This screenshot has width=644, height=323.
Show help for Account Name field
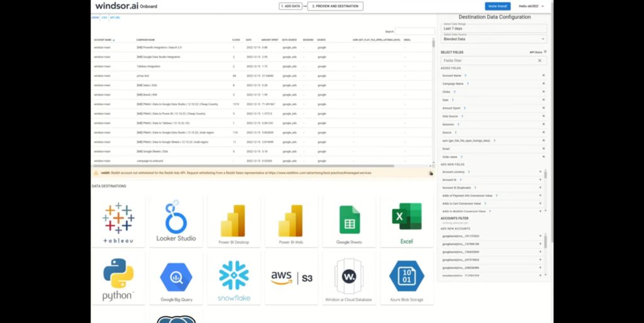[465, 75]
